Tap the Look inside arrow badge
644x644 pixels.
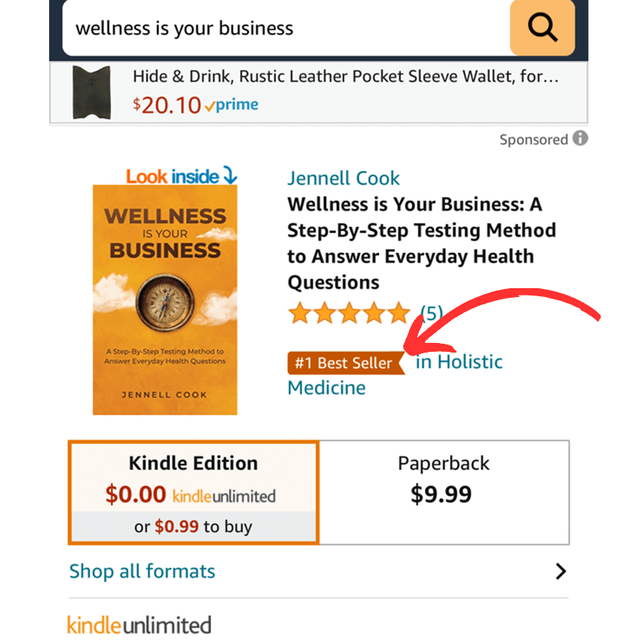click(182, 175)
